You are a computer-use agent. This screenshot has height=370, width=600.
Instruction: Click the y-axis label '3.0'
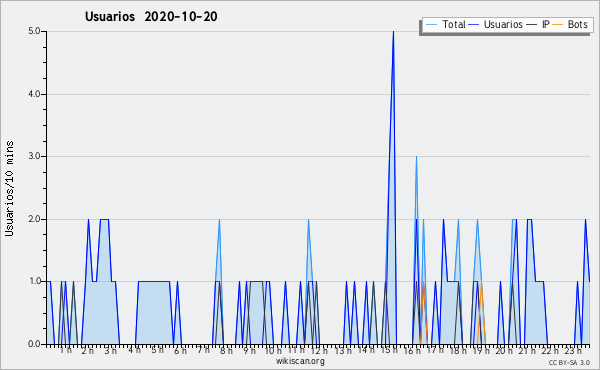click(x=34, y=156)
